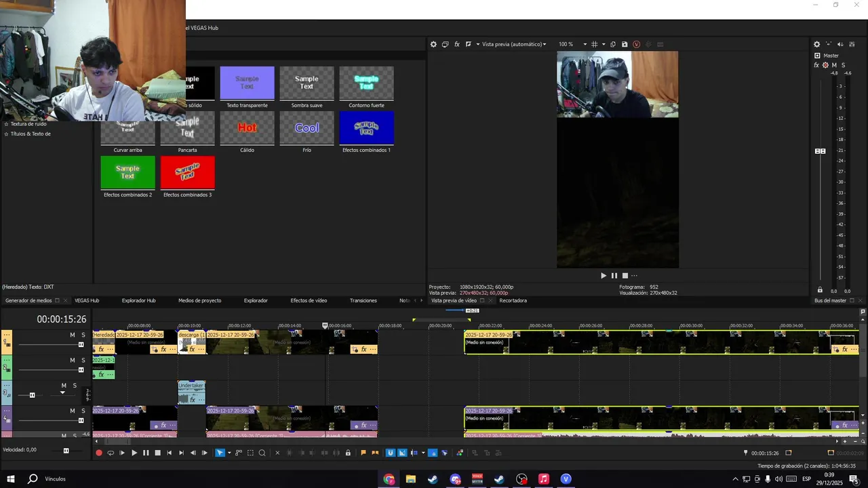Screen dimensions: 868x488
Task: Play from start in transport bar
Action: [x=122, y=453]
